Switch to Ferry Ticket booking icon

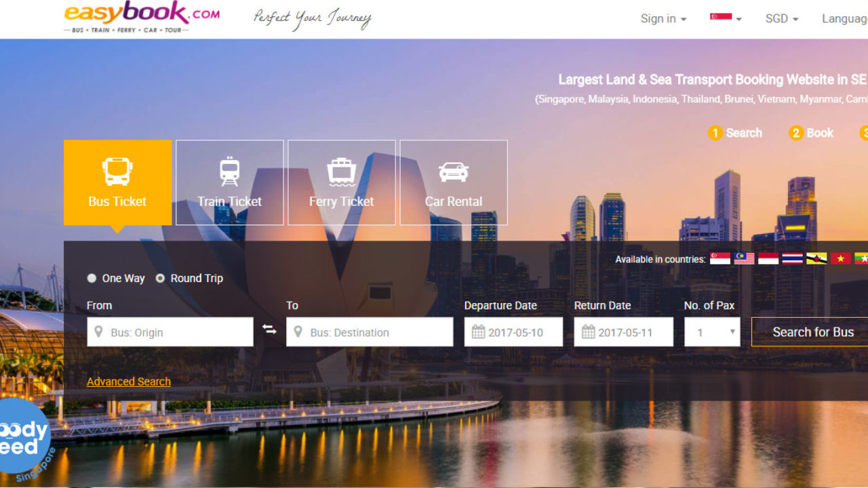(341, 171)
